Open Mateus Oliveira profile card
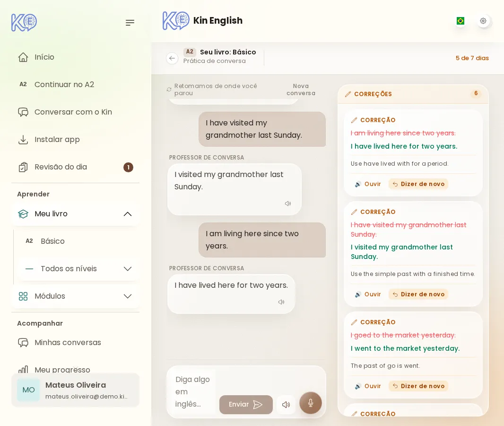504x426 pixels. click(76, 390)
